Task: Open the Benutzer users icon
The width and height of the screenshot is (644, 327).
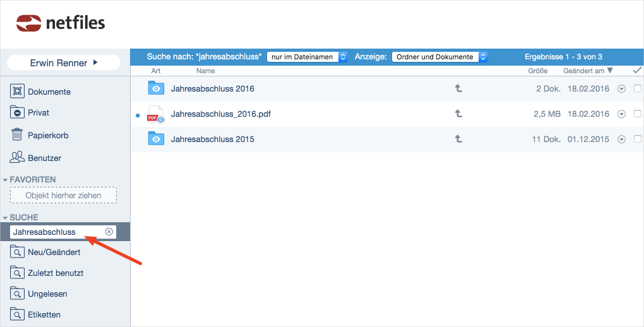Action: (x=17, y=158)
